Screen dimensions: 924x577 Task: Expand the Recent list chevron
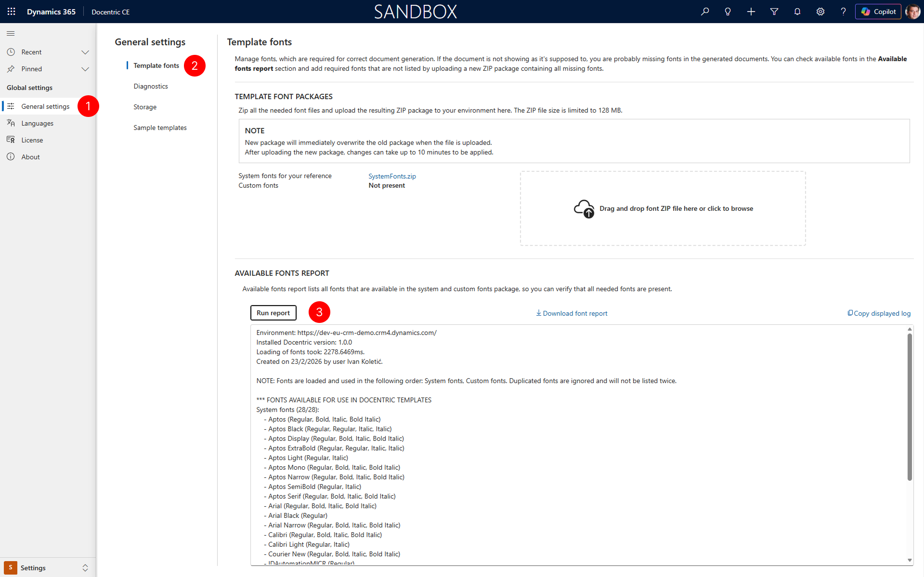[x=85, y=52]
